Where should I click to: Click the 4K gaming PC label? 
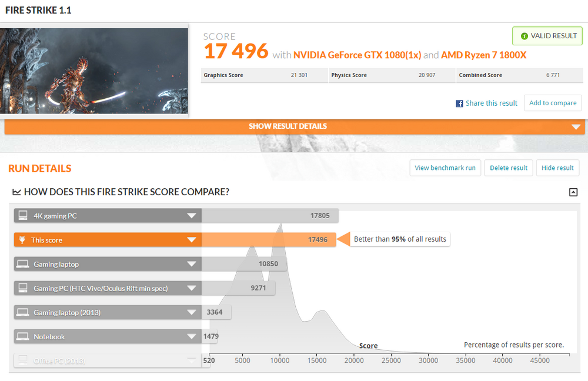pyautogui.click(x=55, y=216)
